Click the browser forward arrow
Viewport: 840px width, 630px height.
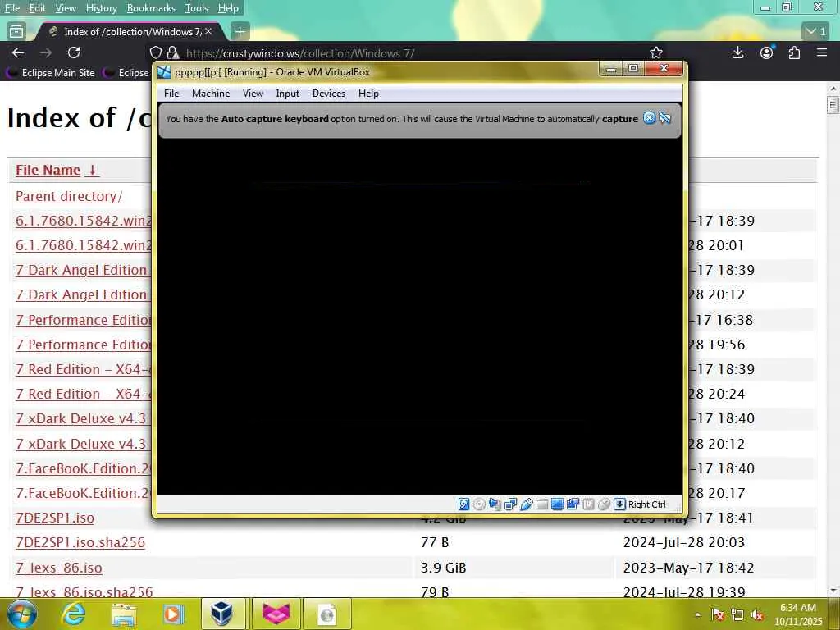click(46, 52)
